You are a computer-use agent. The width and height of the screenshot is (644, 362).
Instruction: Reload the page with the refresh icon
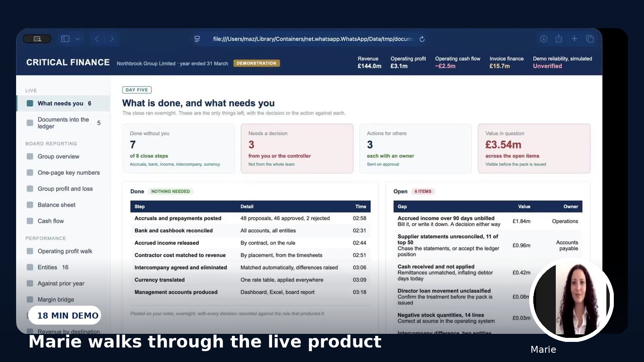pyautogui.click(x=422, y=39)
